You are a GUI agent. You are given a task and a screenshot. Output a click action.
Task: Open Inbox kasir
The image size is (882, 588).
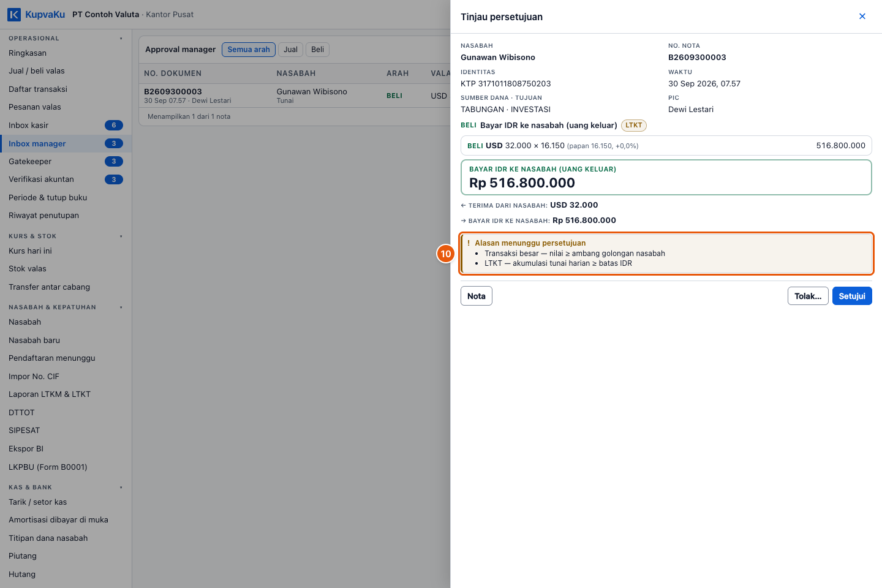pyautogui.click(x=66, y=126)
